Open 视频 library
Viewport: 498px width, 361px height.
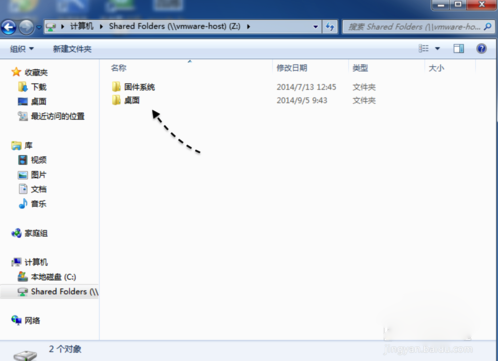click(x=39, y=160)
